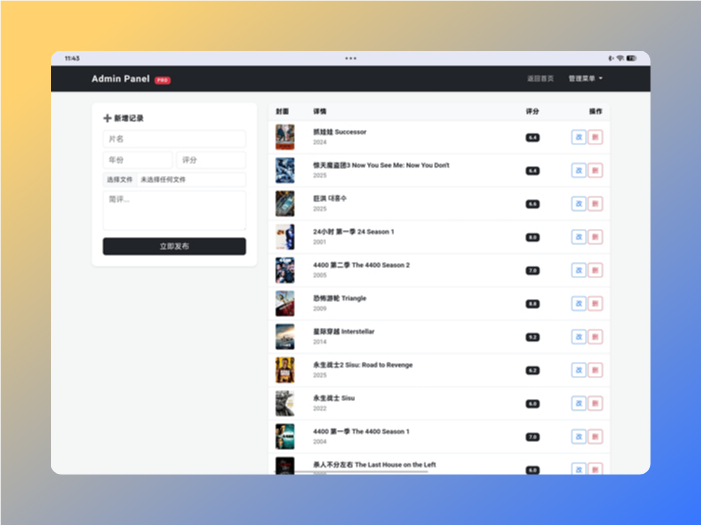Viewport: 701px width, 525px height.
Task: Click into the 评分 rating input field
Action: pos(211,160)
